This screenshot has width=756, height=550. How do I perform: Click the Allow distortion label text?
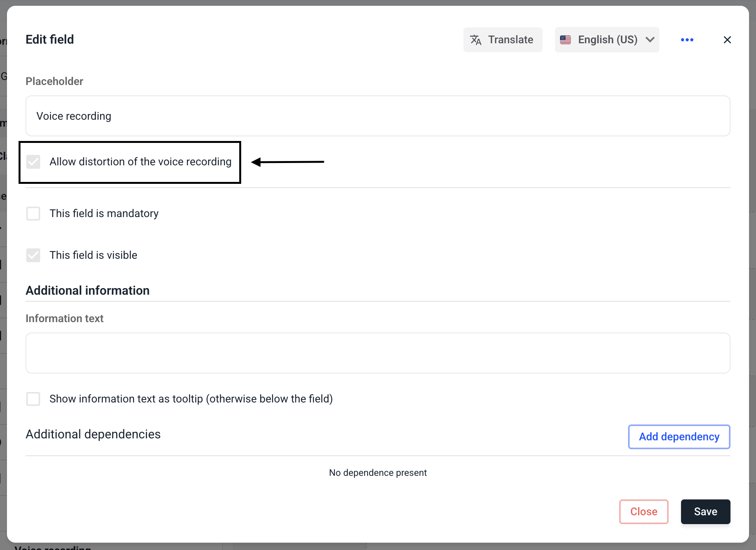(x=140, y=162)
